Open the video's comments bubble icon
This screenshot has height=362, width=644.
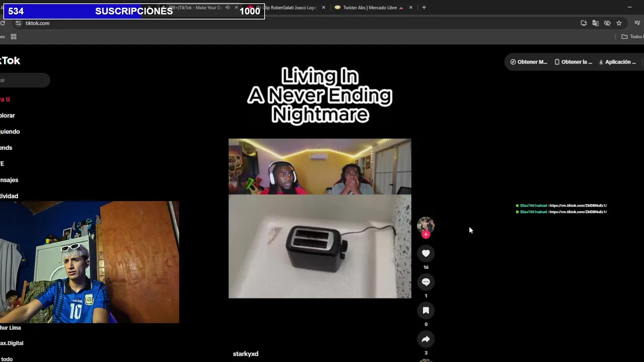[x=426, y=282]
